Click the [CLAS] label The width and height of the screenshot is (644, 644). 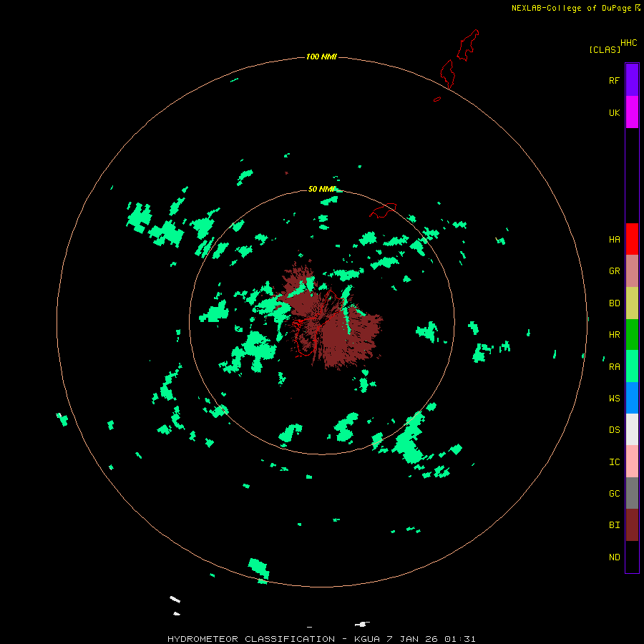(x=605, y=49)
